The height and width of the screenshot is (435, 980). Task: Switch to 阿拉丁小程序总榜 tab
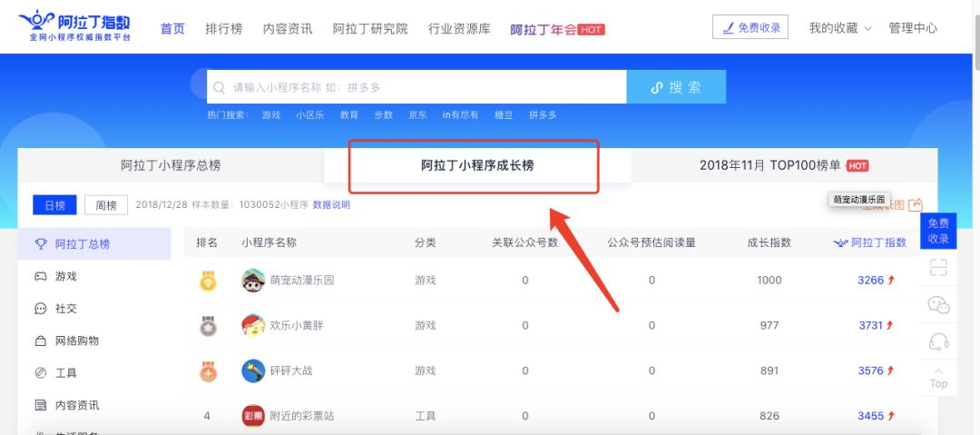[171, 166]
